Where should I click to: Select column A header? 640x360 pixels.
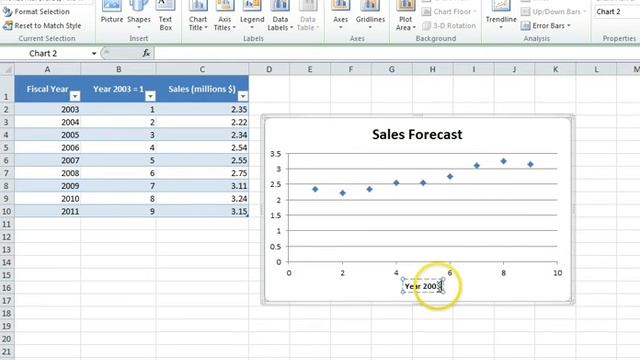pyautogui.click(x=47, y=69)
